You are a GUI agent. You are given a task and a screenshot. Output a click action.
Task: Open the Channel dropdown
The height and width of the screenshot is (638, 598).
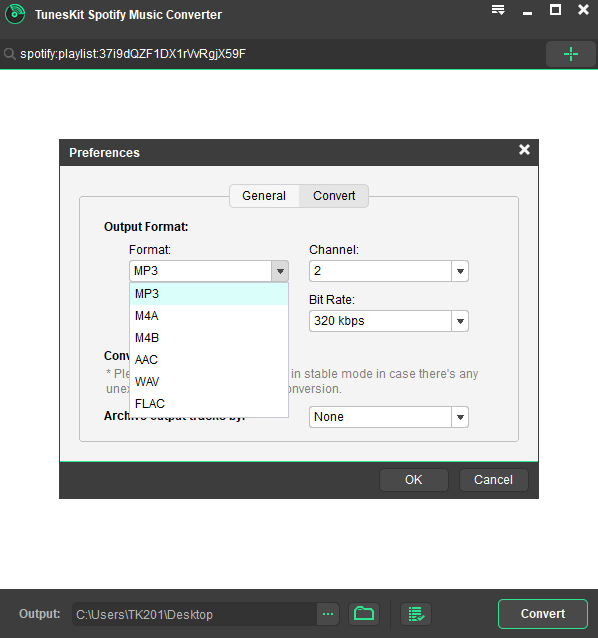[389, 271]
